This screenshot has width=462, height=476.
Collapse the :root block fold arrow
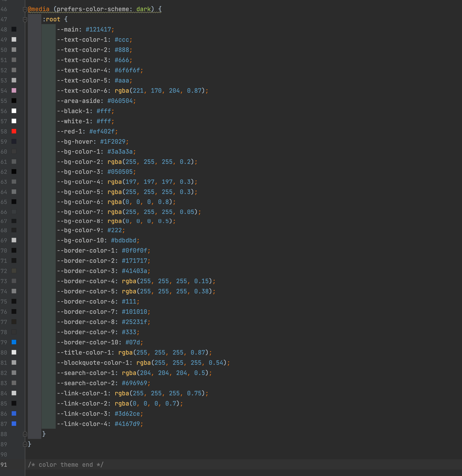(x=25, y=19)
